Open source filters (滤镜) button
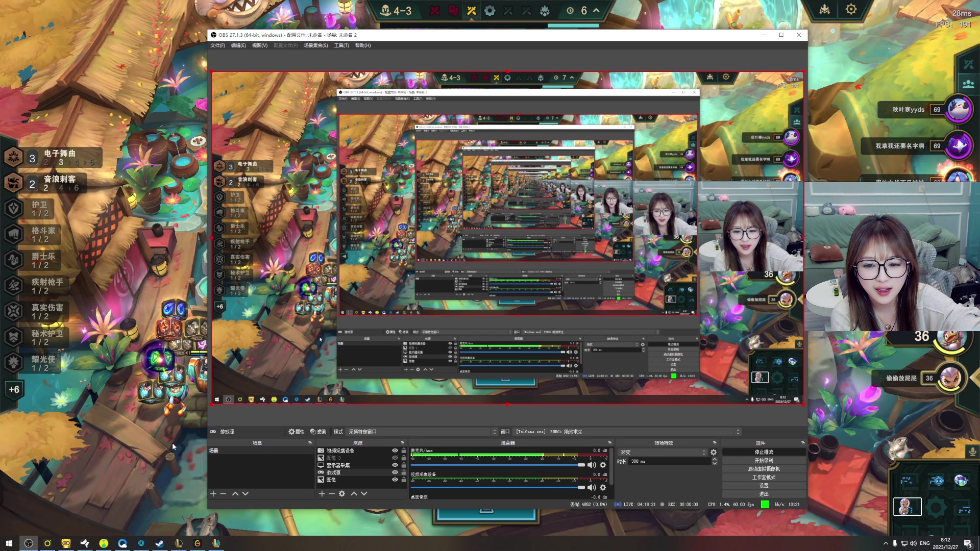980x551 pixels. 318,432
